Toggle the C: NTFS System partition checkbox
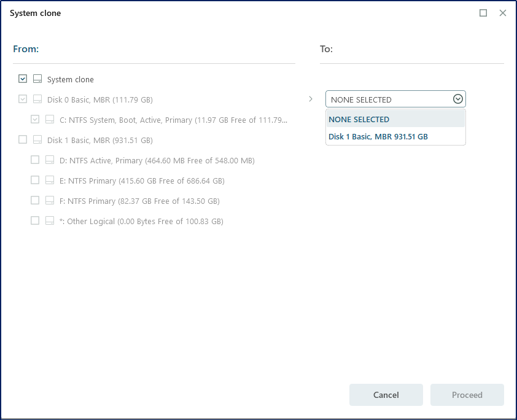517x420 pixels. pyautogui.click(x=35, y=119)
